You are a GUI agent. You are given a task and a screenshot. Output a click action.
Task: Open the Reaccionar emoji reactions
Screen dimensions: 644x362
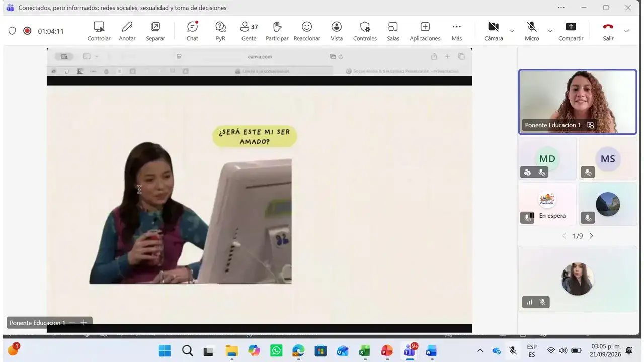(x=307, y=31)
